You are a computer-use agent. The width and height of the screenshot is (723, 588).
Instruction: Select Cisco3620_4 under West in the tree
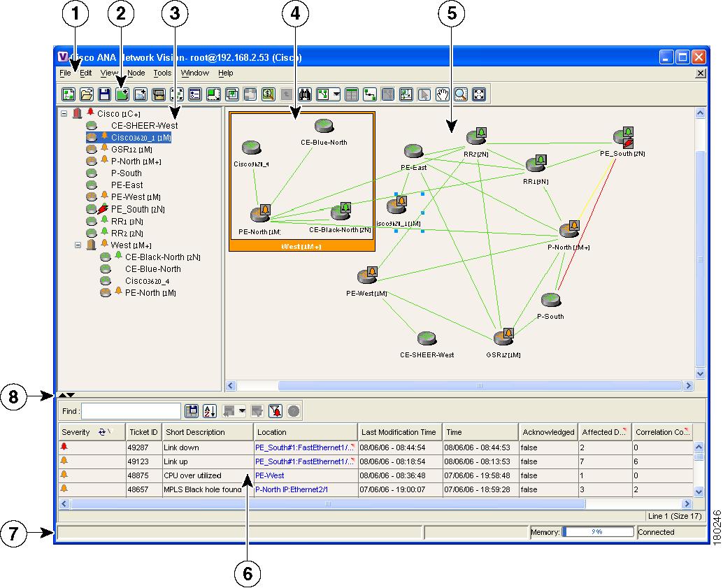click(x=147, y=281)
